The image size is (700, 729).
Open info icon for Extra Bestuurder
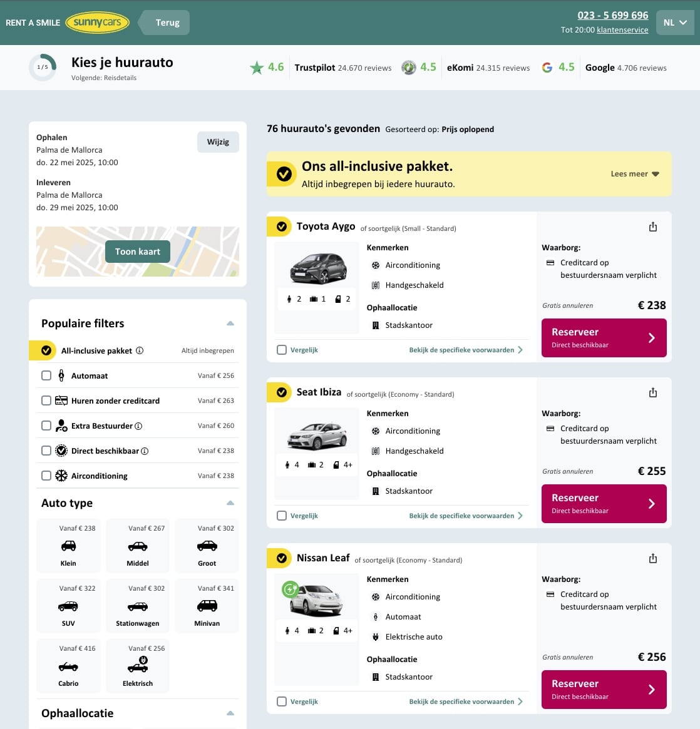138,426
